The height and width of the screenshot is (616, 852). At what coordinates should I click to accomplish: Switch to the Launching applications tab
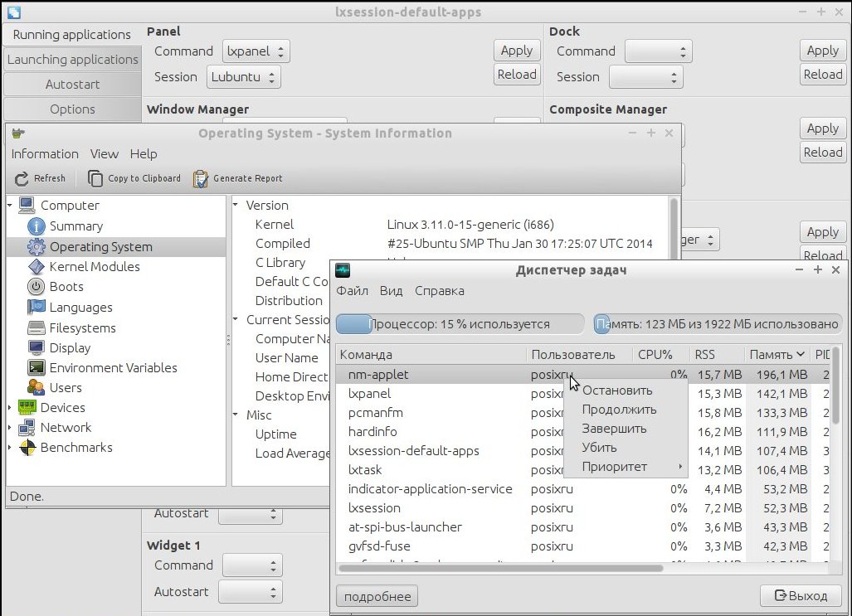pos(73,59)
